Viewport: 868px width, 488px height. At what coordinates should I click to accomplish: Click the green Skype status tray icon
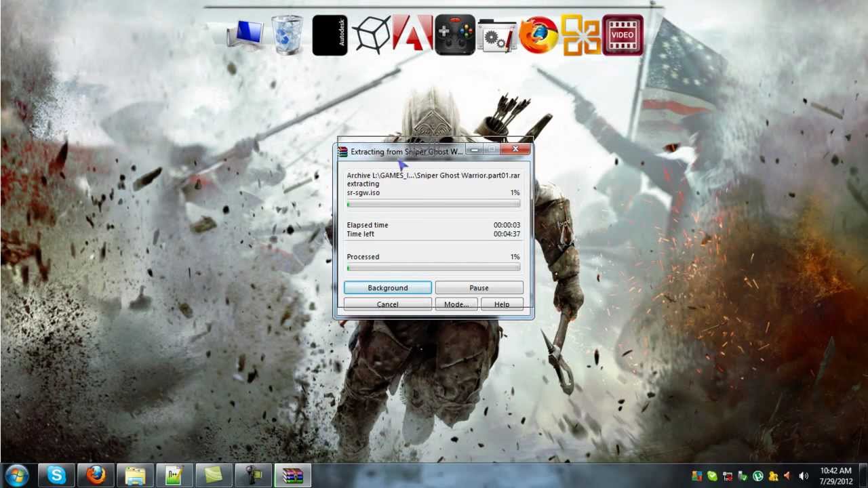(x=712, y=476)
